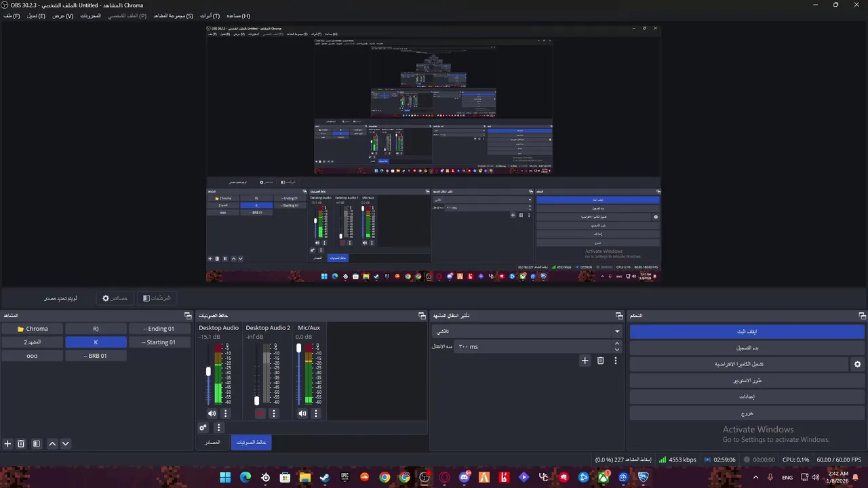Delete selected scene with trash icon
This screenshot has height=488, width=868.
(21, 444)
